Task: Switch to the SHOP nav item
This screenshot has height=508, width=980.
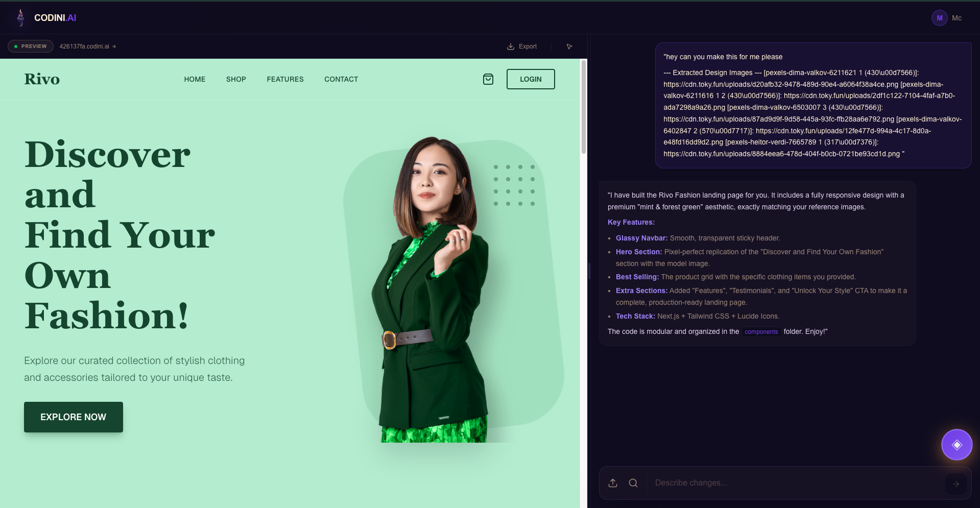Action: click(236, 79)
